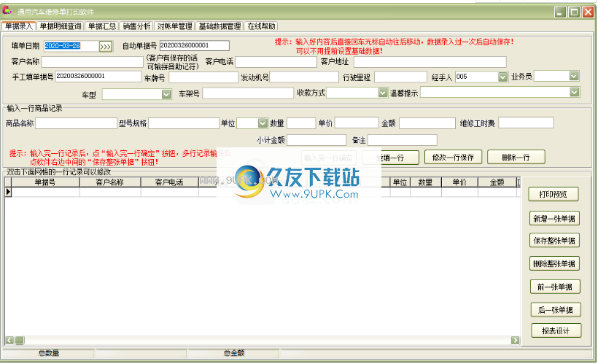The height and width of the screenshot is (364, 598).
Task: Click the grid scrollbar right arrow
Action: (516, 340)
